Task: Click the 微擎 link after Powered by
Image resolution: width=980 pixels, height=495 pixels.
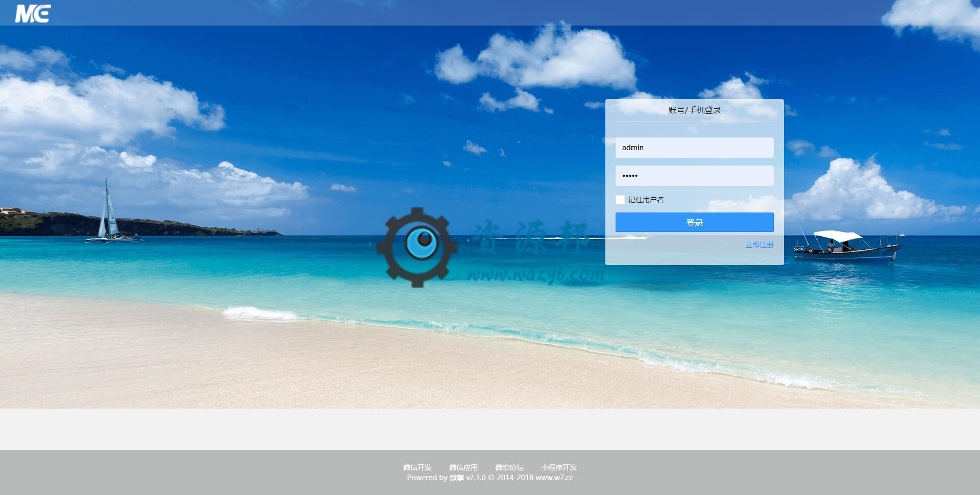Action: pyautogui.click(x=456, y=478)
